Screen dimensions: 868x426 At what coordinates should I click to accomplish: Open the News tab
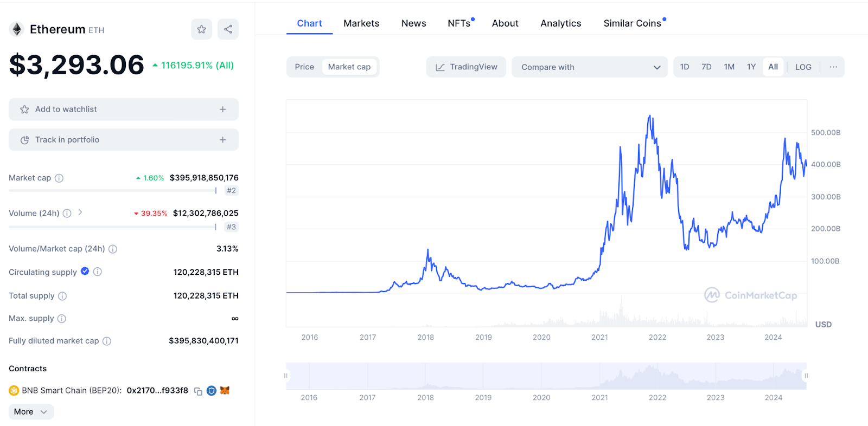414,23
